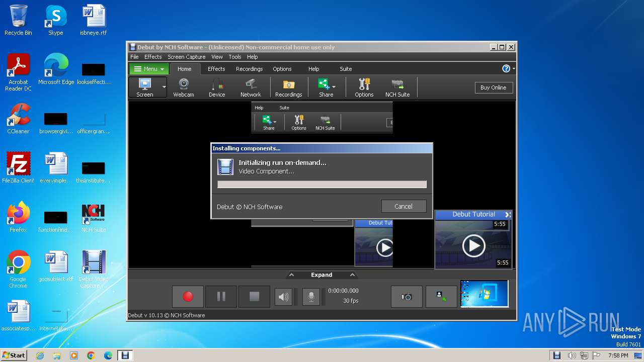The image size is (644, 362).
Task: Switch to the Effects ribbon tab
Action: 216,69
